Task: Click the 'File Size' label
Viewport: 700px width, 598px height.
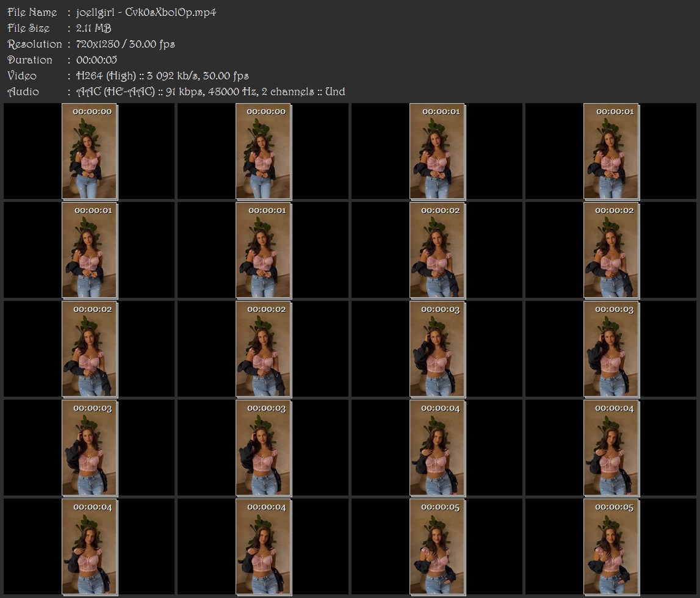Action: [x=29, y=28]
